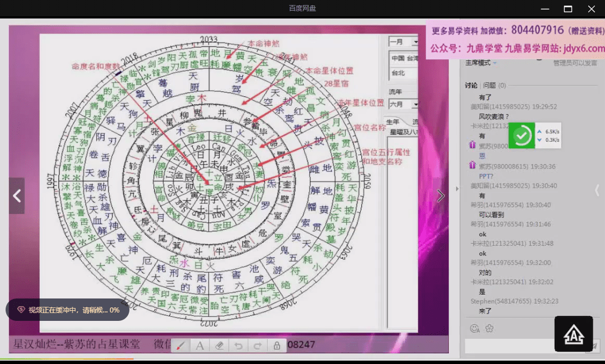The height and width of the screenshot is (364, 605).
Task: Open the emoji picker in chat
Action: [x=474, y=329]
